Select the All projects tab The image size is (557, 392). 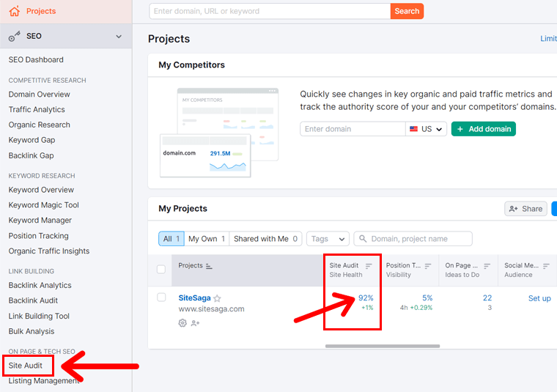171,239
